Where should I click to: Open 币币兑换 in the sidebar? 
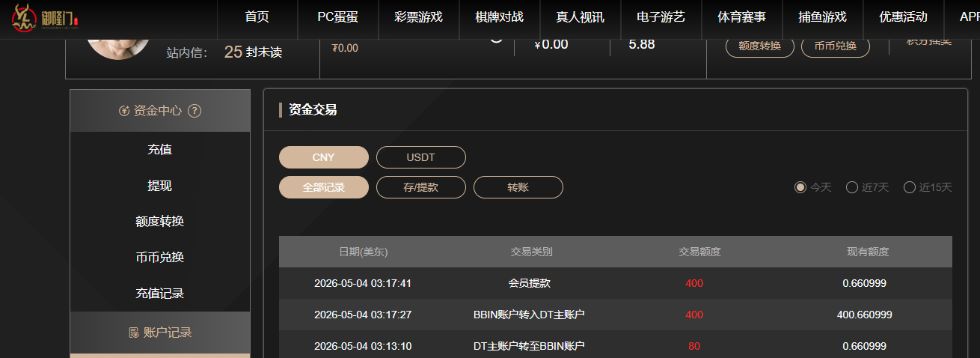pyautogui.click(x=160, y=258)
